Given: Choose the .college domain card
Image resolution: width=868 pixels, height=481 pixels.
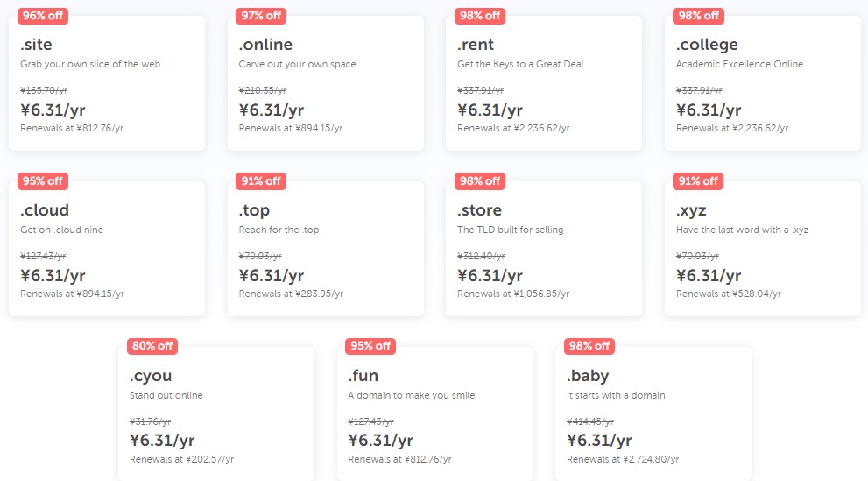Looking at the screenshot, I should 762,83.
